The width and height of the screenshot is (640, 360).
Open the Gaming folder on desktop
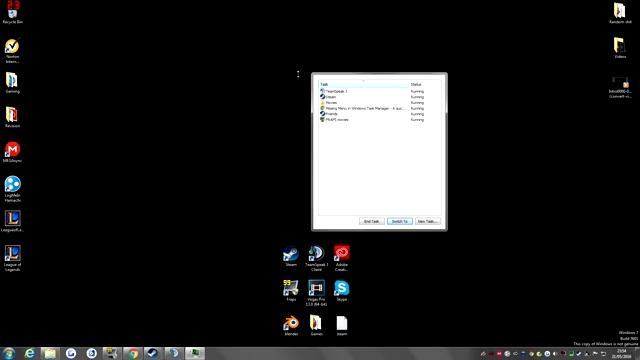(12, 83)
